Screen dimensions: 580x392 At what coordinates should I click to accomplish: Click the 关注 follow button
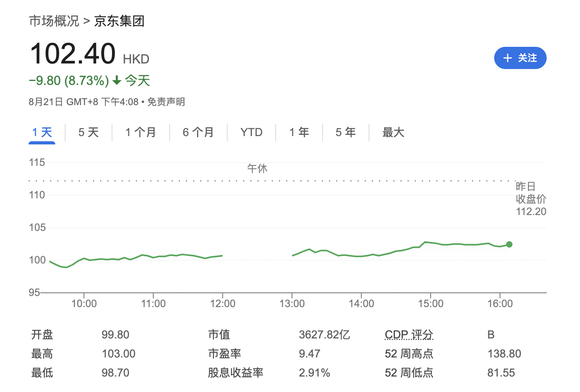[x=520, y=58]
